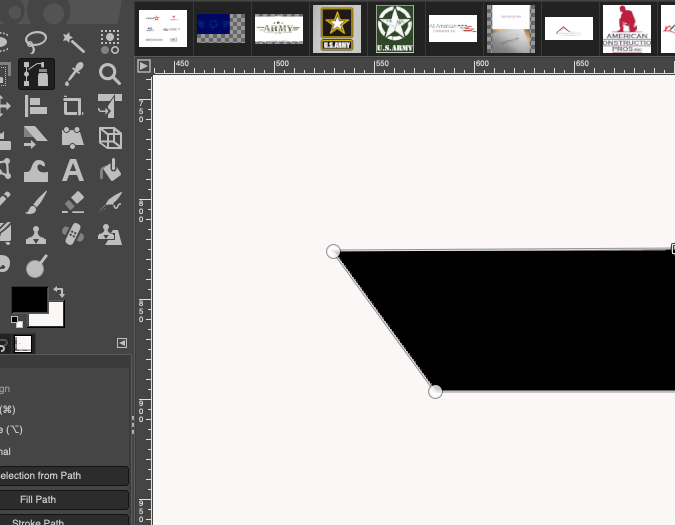
Task: Open the black foreground color swatch
Action: click(29, 299)
